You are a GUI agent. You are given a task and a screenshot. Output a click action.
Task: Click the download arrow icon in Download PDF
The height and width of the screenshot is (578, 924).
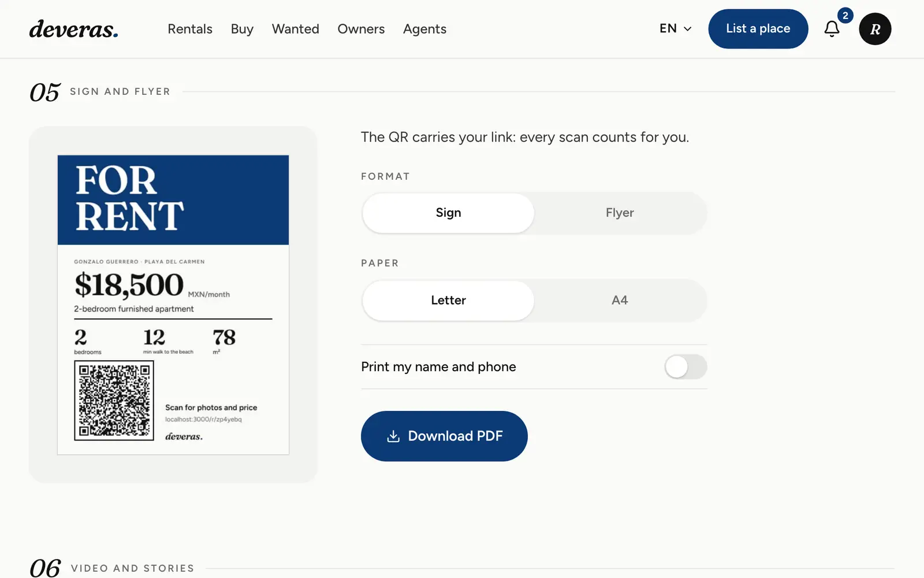click(393, 436)
